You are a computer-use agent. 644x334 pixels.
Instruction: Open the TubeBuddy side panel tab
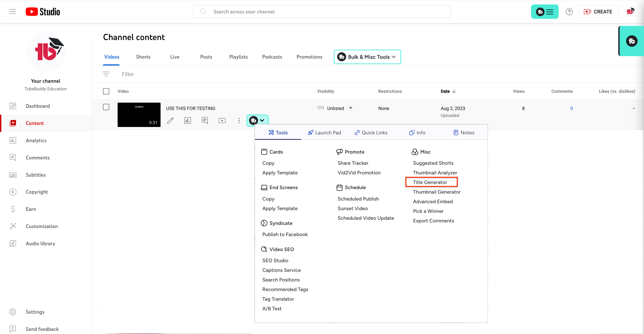coord(631,41)
